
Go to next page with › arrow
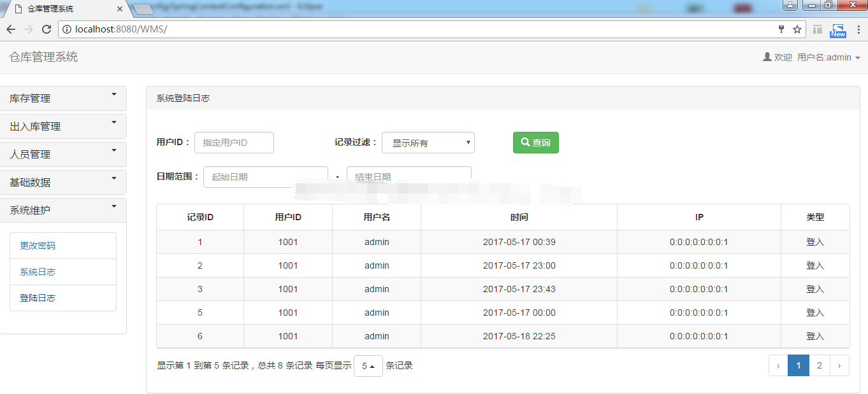coord(839,365)
